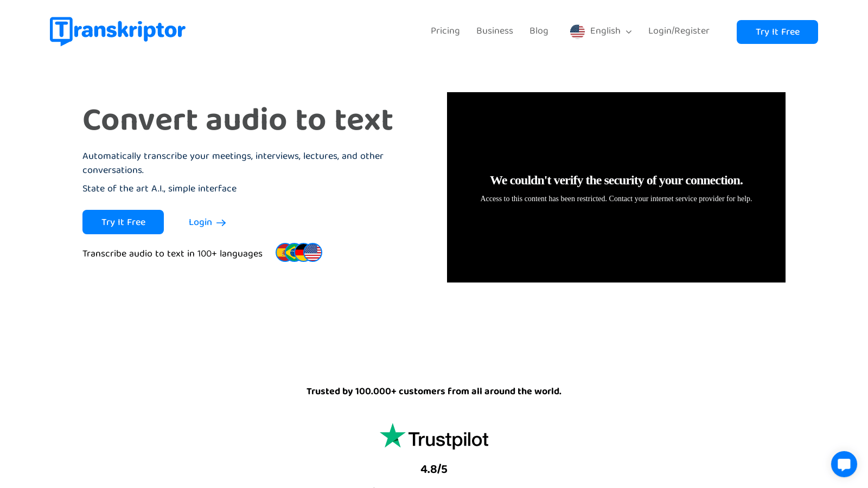868x488 pixels.
Task: Click the restricted video content panel
Action: coord(616,187)
